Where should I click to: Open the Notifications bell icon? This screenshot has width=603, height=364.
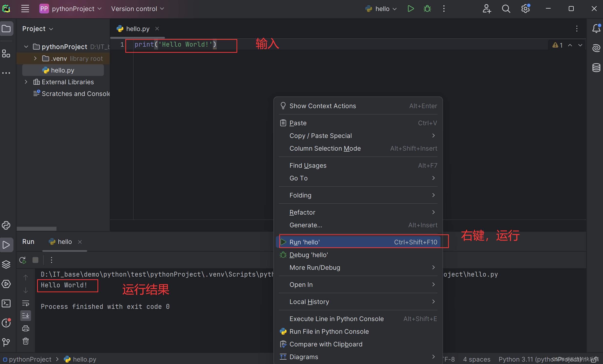click(596, 29)
